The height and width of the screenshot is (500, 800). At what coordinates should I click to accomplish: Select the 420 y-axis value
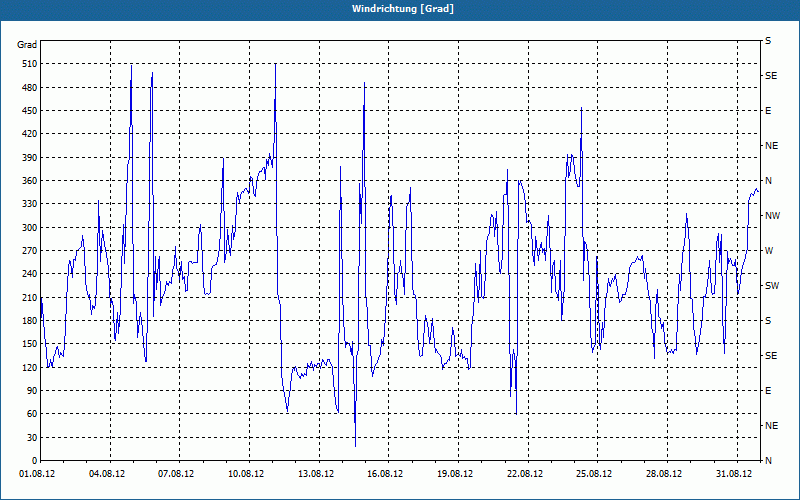[x=30, y=134]
